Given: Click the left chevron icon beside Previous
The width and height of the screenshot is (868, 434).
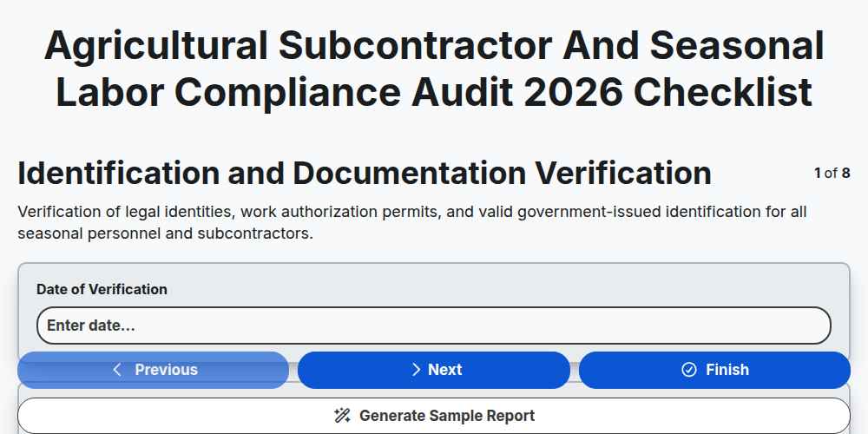Looking at the screenshot, I should (x=117, y=370).
